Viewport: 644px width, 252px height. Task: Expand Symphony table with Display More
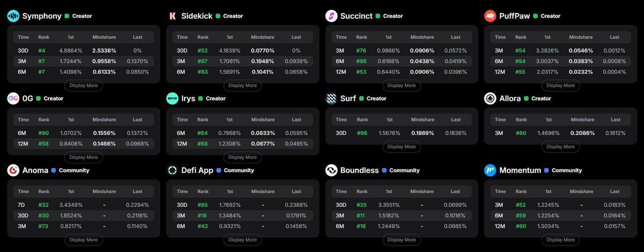(84, 85)
